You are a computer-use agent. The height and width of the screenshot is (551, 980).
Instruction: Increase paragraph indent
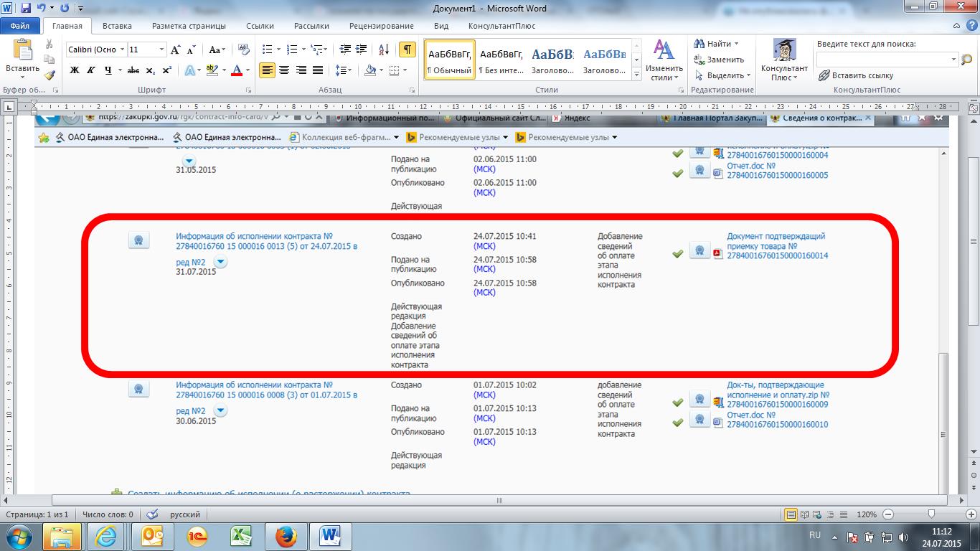click(x=362, y=50)
